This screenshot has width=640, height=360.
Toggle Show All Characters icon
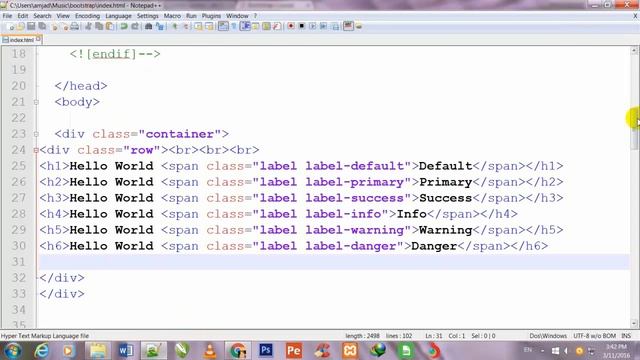point(234,27)
